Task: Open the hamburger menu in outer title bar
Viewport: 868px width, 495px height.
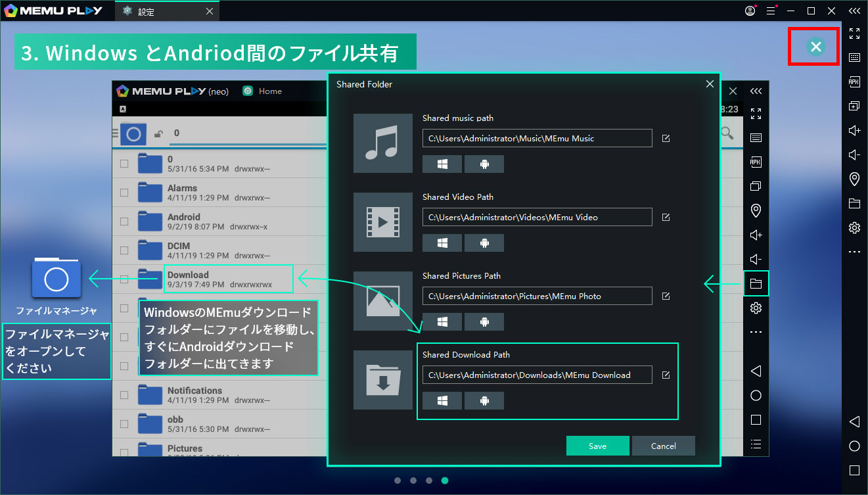Action: click(771, 11)
